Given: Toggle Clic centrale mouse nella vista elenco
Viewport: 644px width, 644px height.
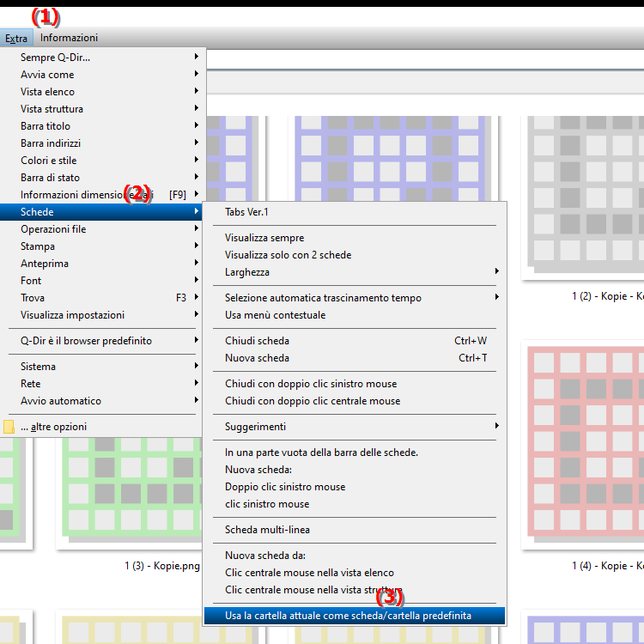Looking at the screenshot, I should point(355,573).
